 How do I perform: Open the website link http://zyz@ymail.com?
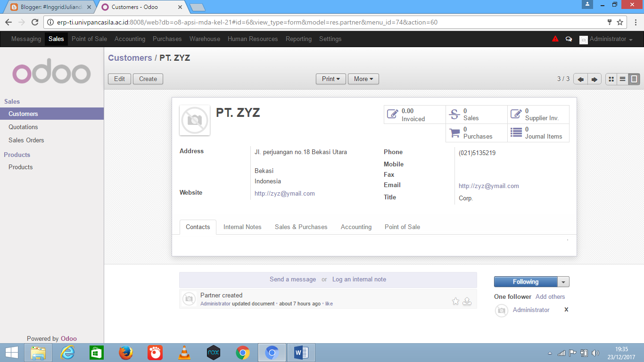(285, 193)
